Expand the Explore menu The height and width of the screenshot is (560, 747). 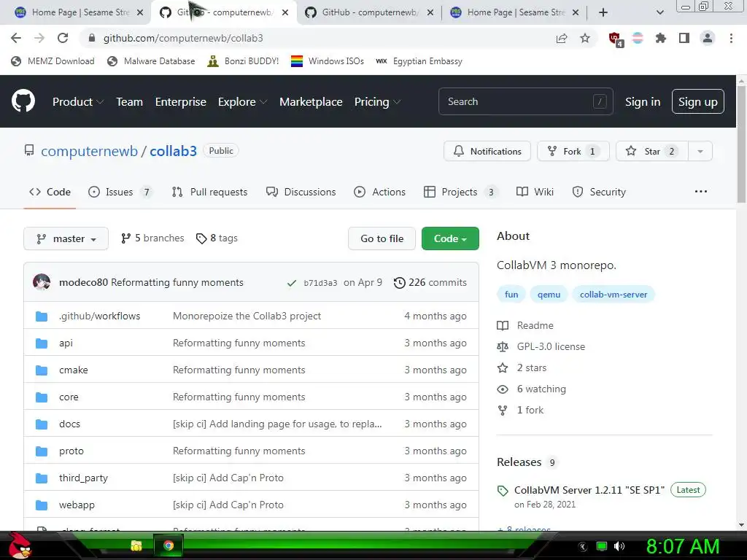242,102
